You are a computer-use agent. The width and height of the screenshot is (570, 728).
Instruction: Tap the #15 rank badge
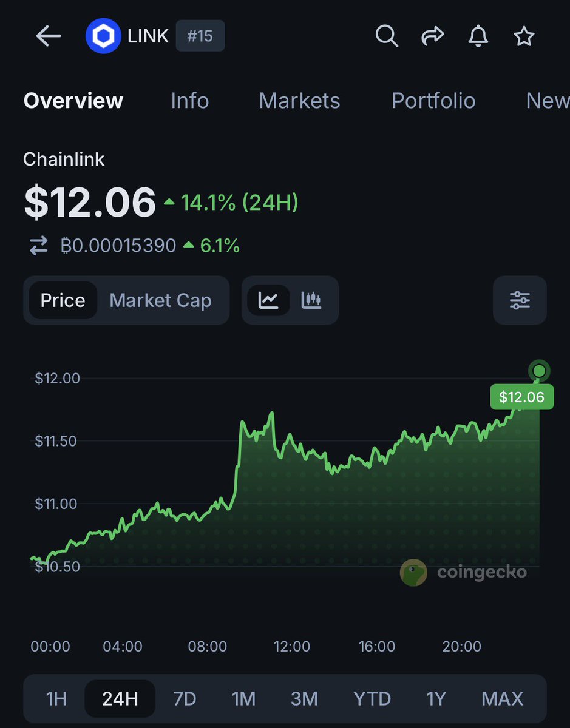point(200,36)
